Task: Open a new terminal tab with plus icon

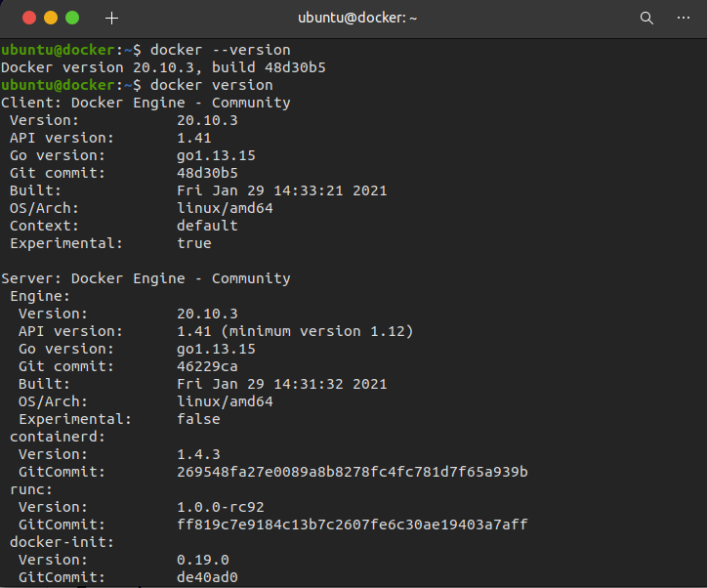Action: 111,18
